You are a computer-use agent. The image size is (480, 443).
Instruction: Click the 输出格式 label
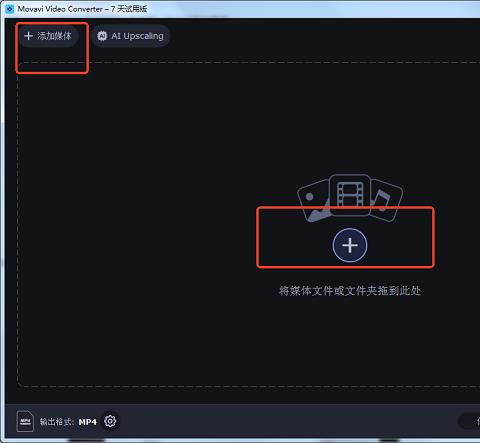pos(57,422)
